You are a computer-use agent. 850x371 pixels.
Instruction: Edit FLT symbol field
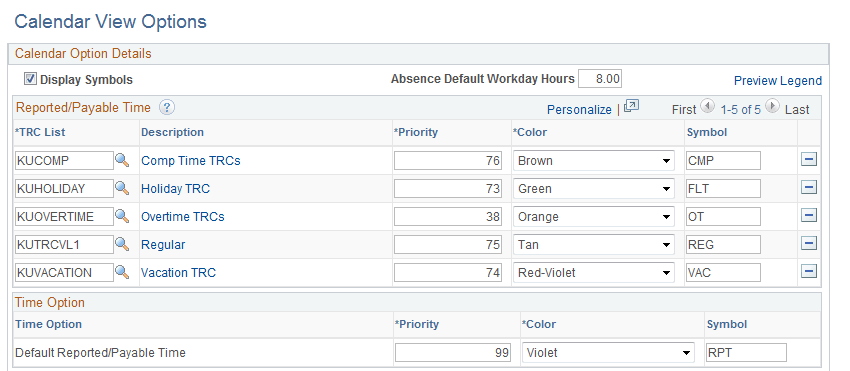click(x=723, y=189)
